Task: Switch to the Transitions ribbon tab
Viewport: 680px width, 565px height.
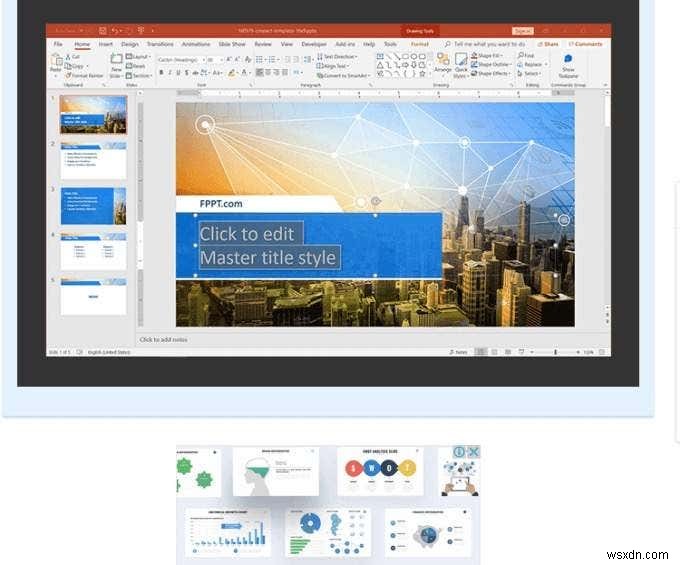Action: [160, 44]
